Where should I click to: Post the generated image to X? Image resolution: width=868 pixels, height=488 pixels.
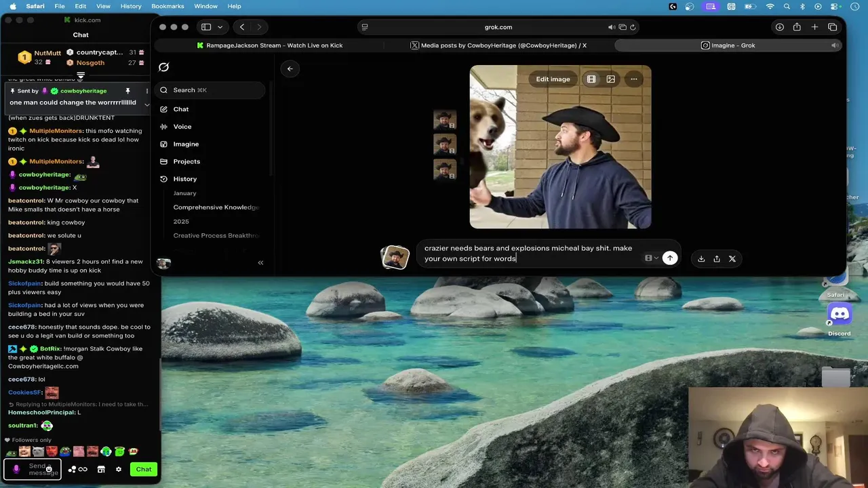click(x=732, y=259)
